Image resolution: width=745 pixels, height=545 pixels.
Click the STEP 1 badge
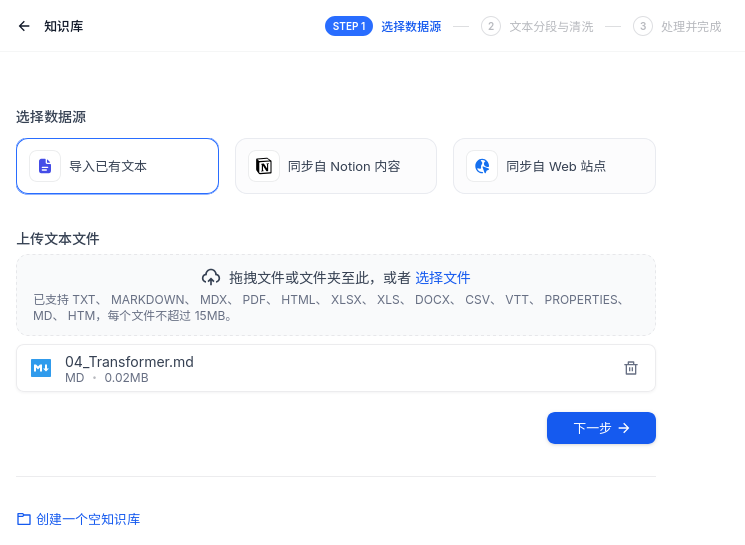tap(349, 26)
